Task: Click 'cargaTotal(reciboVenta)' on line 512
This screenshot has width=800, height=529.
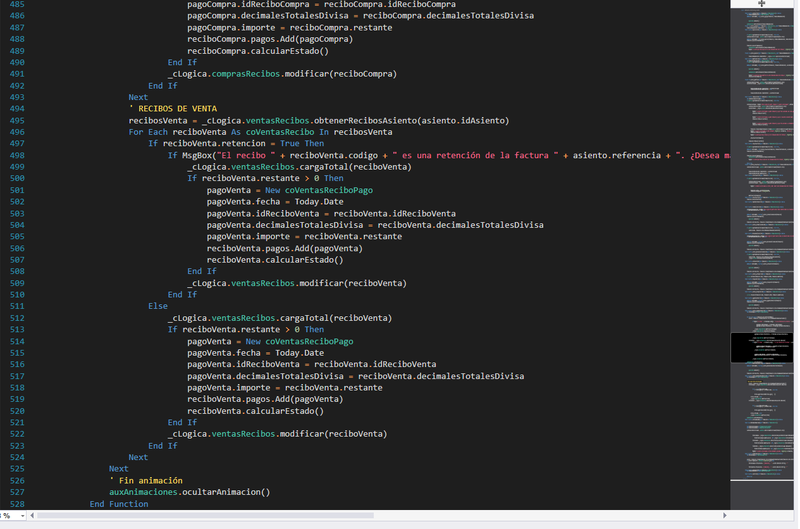Action: 336,318
